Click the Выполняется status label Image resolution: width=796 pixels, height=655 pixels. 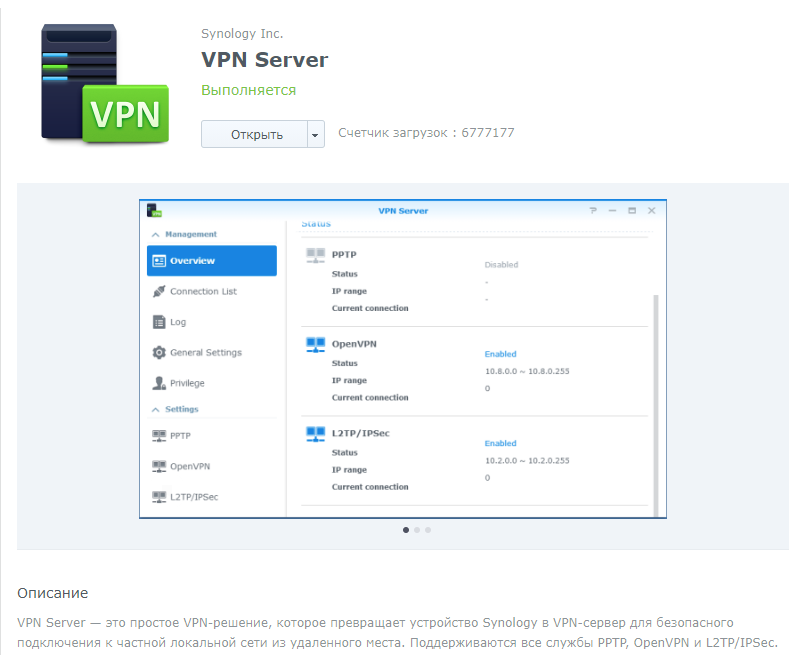[249, 90]
